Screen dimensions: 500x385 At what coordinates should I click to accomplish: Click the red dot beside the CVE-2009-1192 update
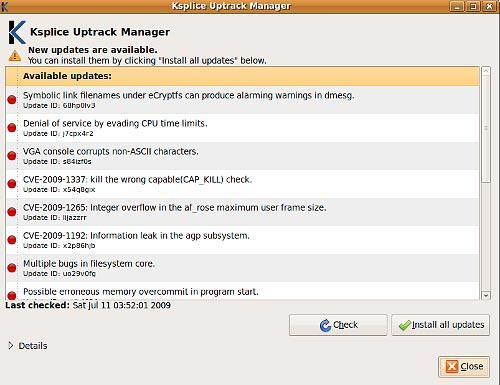pos(12,240)
